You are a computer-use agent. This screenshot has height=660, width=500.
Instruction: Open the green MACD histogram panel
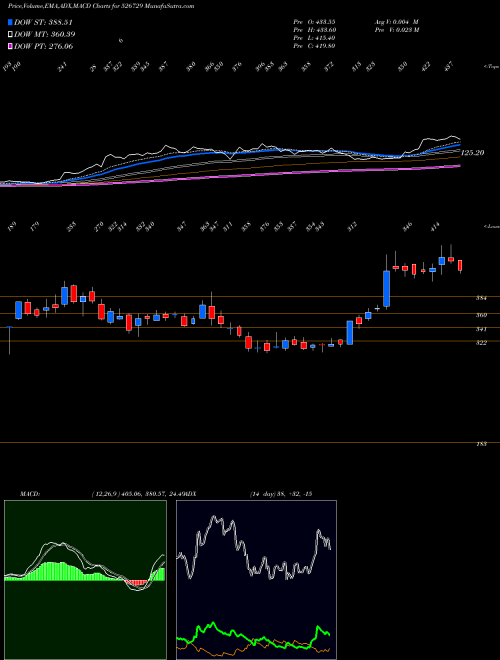[x=85, y=580]
